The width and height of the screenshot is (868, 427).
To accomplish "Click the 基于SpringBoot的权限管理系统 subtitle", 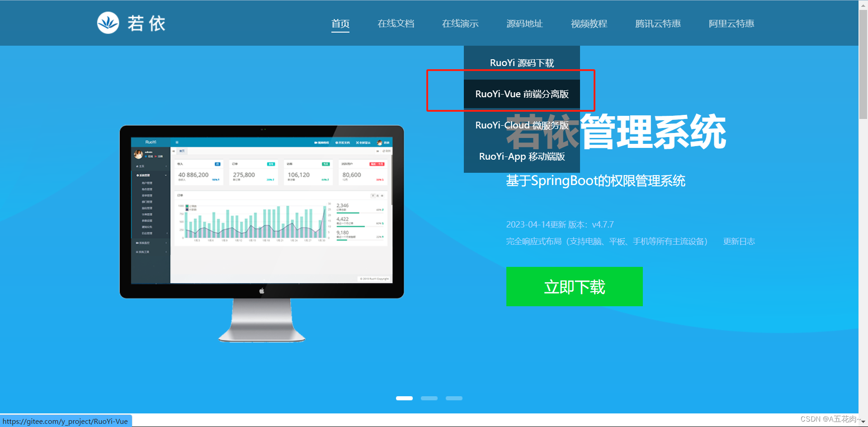I will (x=595, y=181).
